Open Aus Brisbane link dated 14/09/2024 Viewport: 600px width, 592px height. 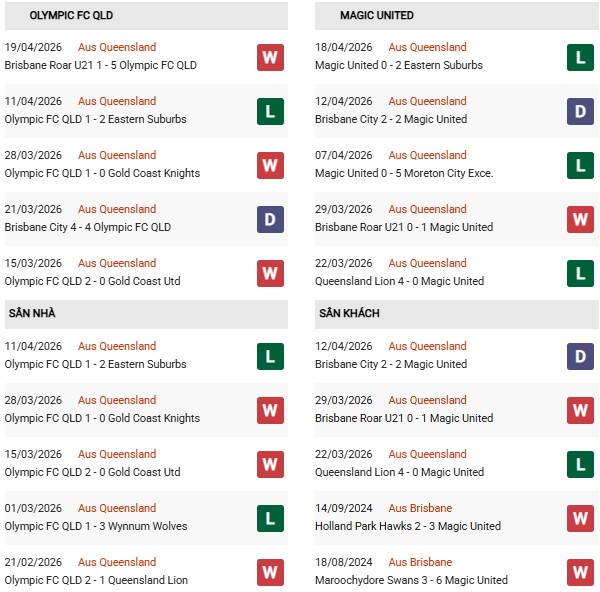tap(420, 508)
